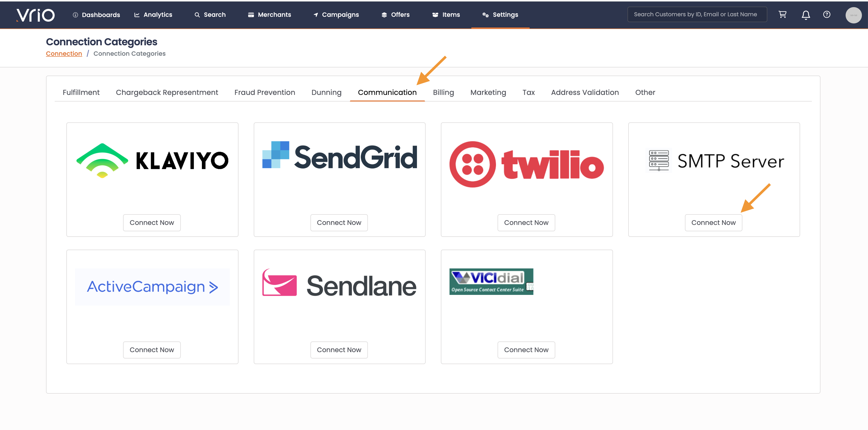Click the SendGrid logo
The width and height of the screenshot is (868, 430).
[340, 155]
